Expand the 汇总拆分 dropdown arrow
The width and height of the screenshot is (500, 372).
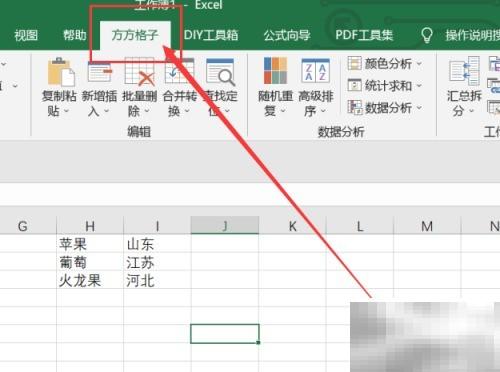point(471,111)
